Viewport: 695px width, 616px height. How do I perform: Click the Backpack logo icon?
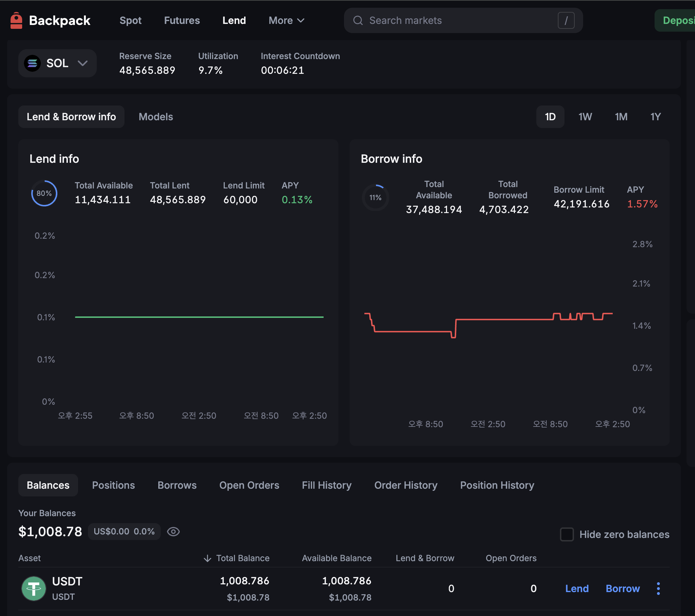tap(16, 20)
